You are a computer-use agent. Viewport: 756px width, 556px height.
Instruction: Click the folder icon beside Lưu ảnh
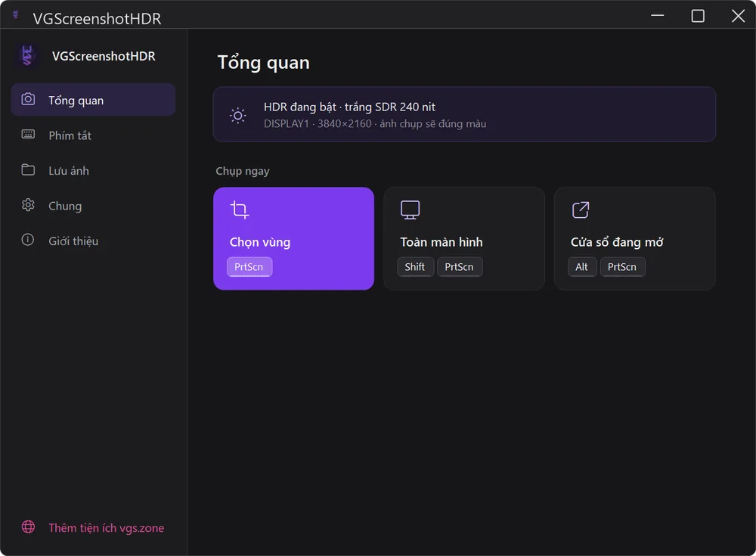tap(28, 170)
